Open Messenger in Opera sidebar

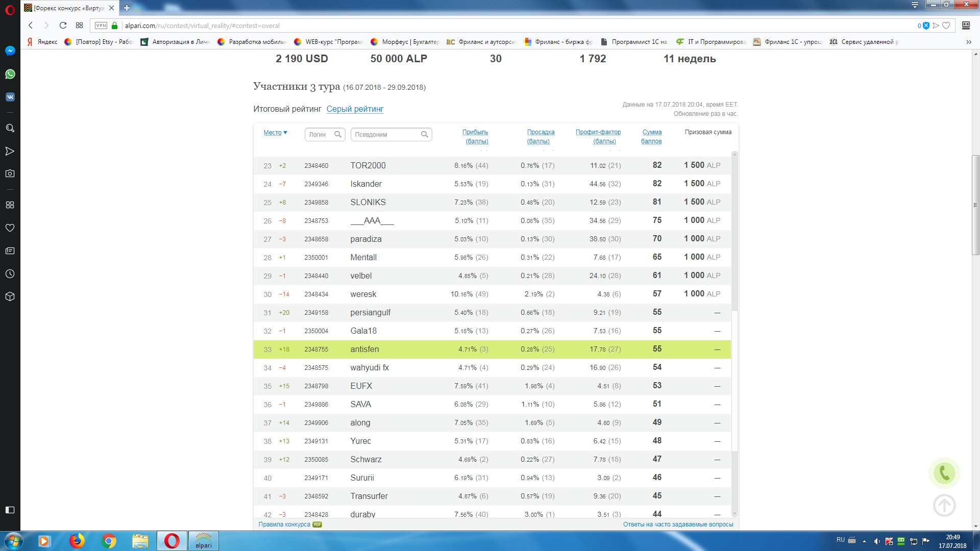[10, 51]
